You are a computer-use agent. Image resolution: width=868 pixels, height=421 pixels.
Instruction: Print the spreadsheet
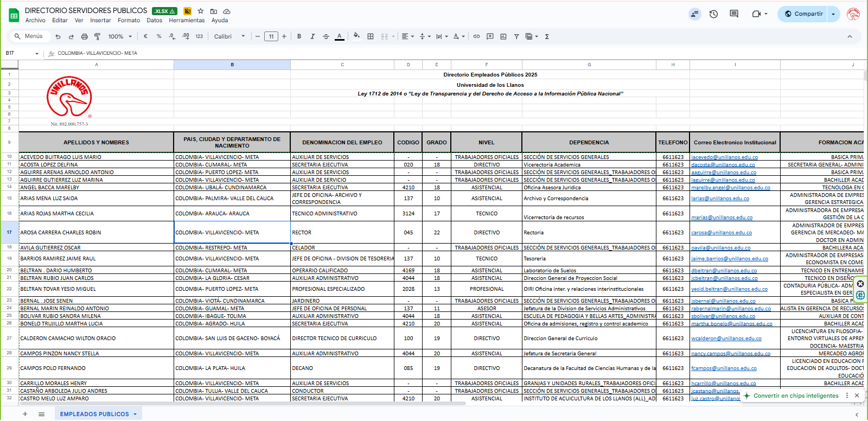[84, 36]
